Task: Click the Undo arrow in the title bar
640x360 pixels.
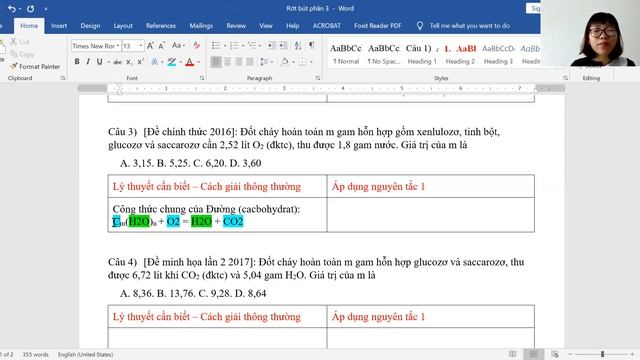Action: (11, 9)
